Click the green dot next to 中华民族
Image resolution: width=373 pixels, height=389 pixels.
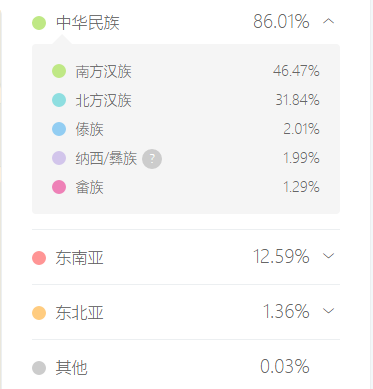coord(39,23)
